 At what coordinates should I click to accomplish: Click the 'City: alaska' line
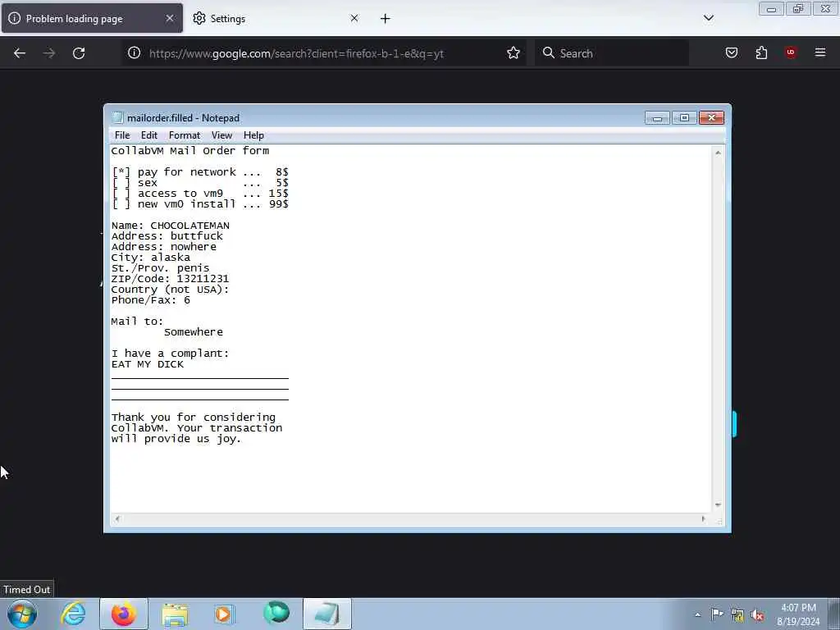tap(151, 258)
